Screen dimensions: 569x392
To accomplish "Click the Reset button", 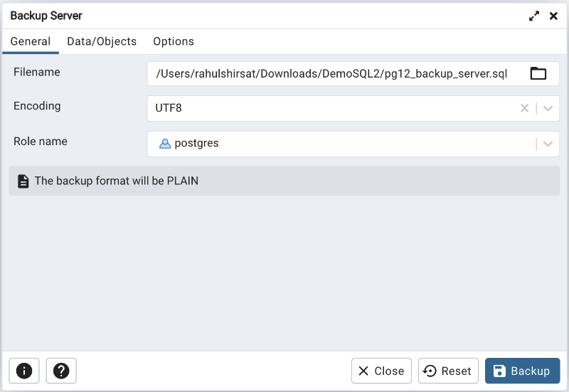I will pos(448,371).
